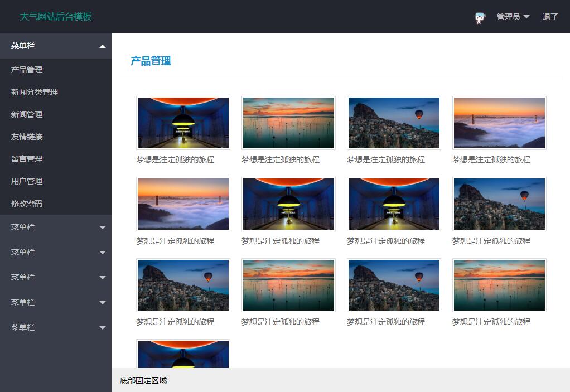Open the 管理员 dropdown menu
Screen dimensions: 570x392
[513, 17]
